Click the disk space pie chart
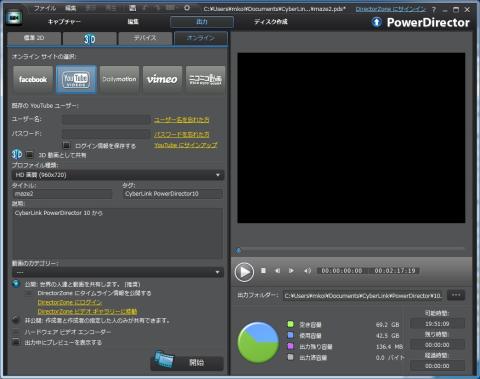Image resolution: width=480 pixels, height=379 pixels. [x=258, y=342]
